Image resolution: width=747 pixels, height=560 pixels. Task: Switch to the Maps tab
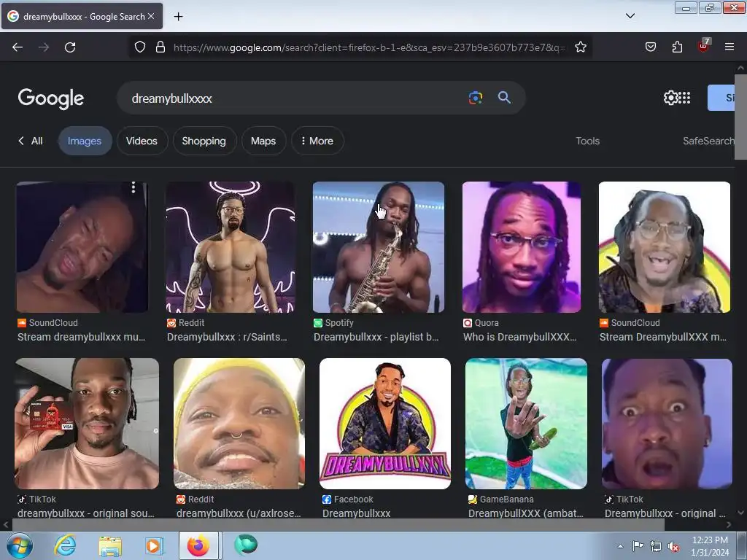tap(263, 141)
